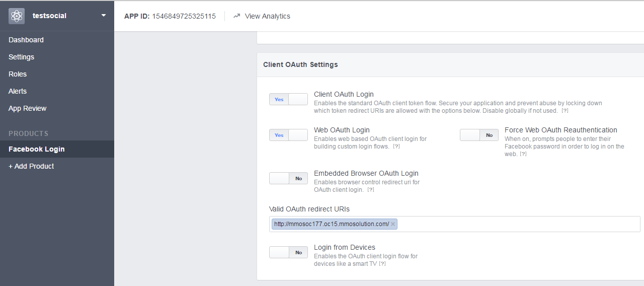Disable the Web OAuth Login switch

pyautogui.click(x=288, y=135)
